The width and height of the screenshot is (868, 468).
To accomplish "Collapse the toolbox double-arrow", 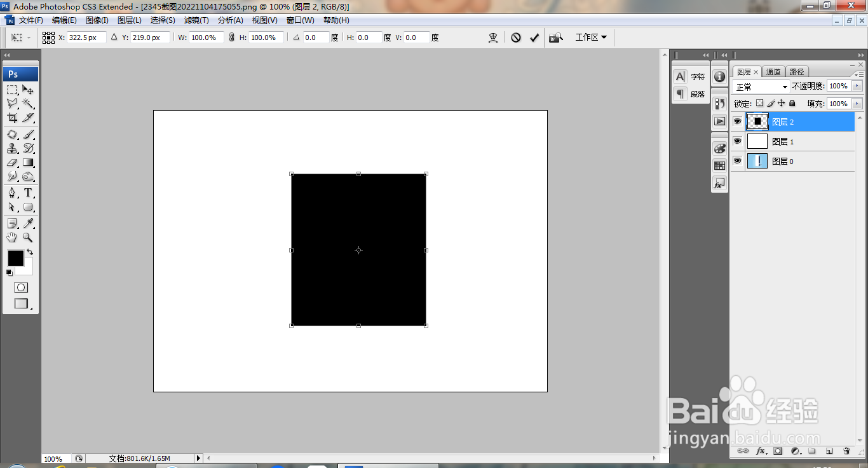I will (x=7, y=55).
